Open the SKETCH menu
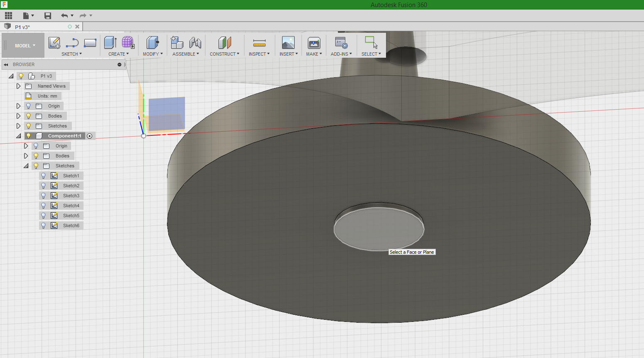The width and height of the screenshot is (644, 358). [x=71, y=54]
